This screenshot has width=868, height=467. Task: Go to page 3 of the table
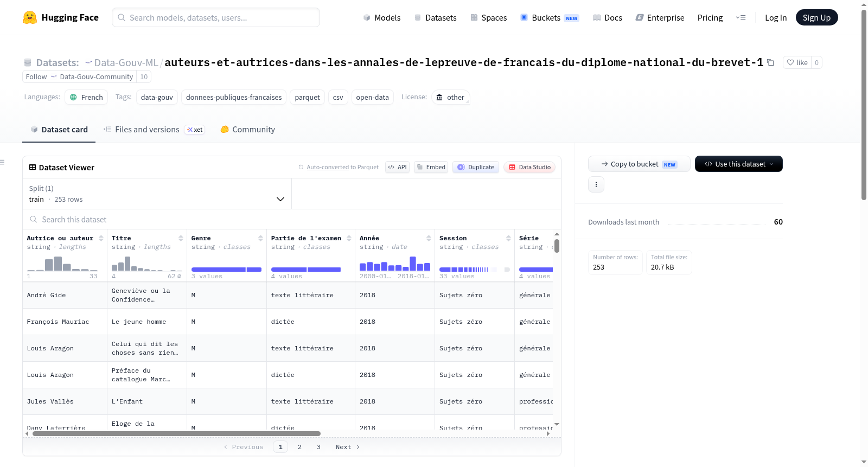318,447
